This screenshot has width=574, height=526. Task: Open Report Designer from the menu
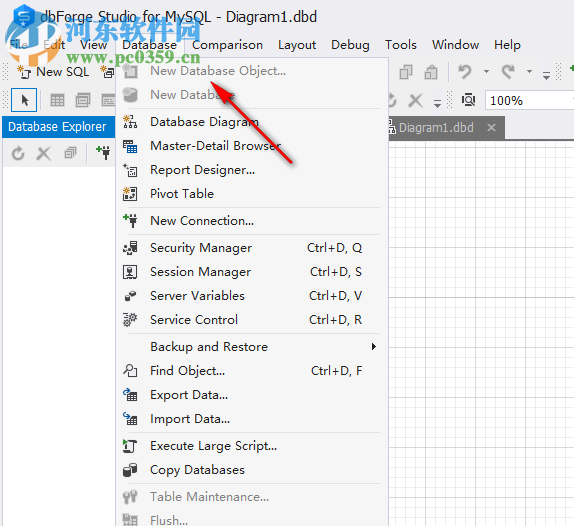click(251, 170)
